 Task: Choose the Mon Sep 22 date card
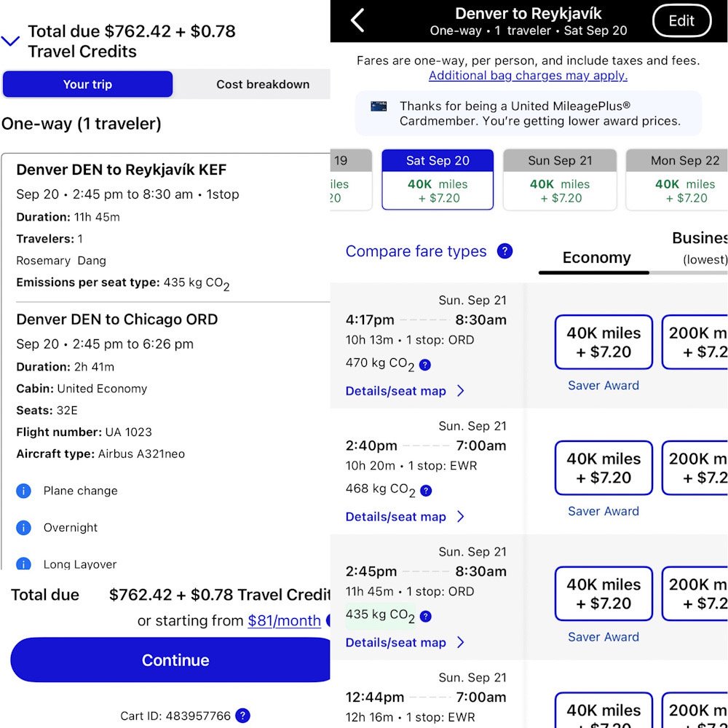coord(677,179)
